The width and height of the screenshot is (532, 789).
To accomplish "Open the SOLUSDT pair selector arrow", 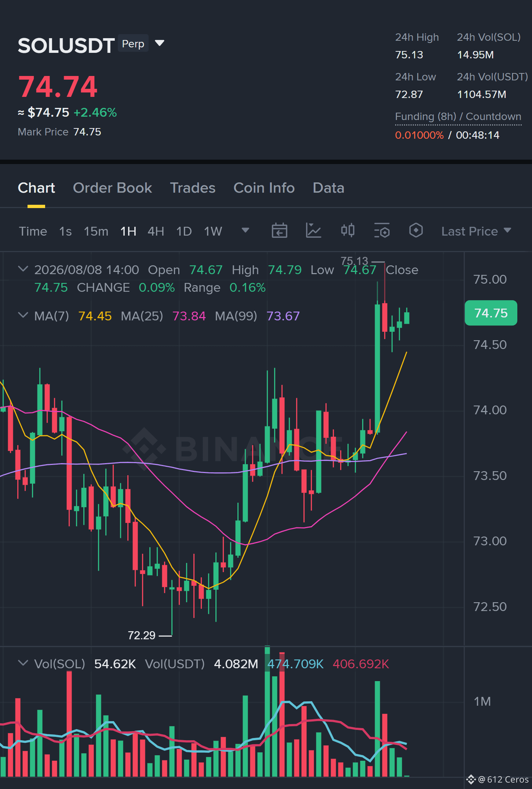I will click(x=160, y=43).
